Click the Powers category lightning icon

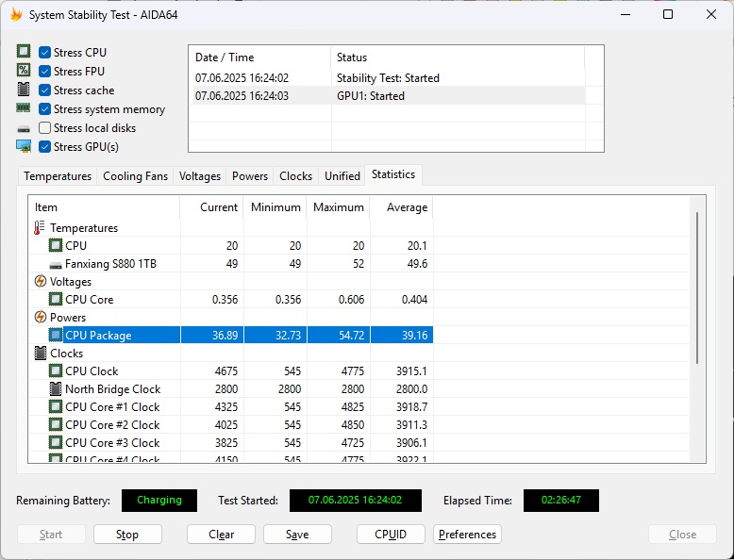[x=41, y=318]
